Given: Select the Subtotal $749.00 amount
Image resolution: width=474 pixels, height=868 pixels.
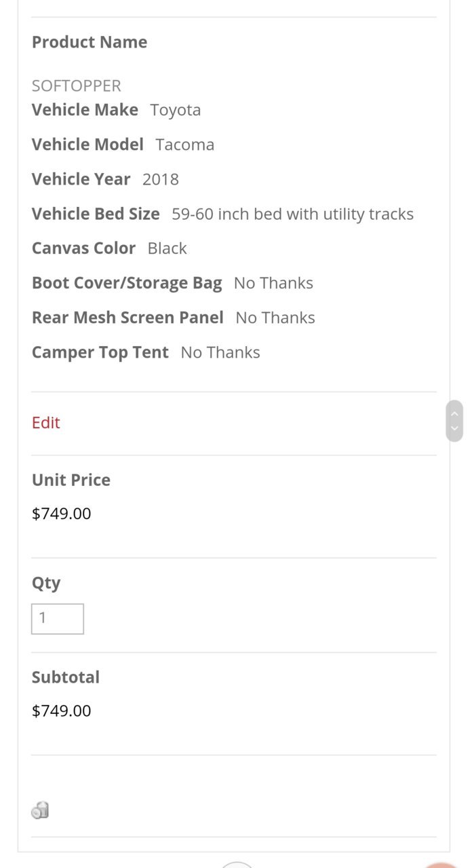Looking at the screenshot, I should coord(61,711).
